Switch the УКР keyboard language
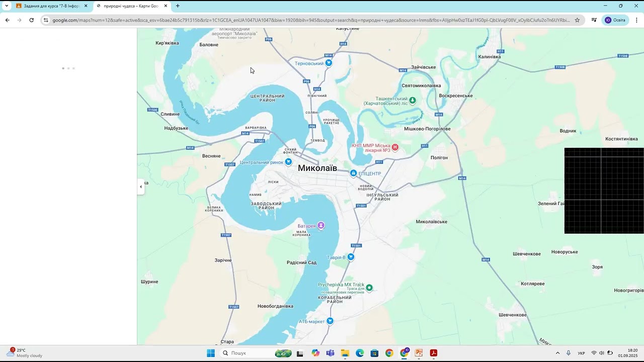 582,353
